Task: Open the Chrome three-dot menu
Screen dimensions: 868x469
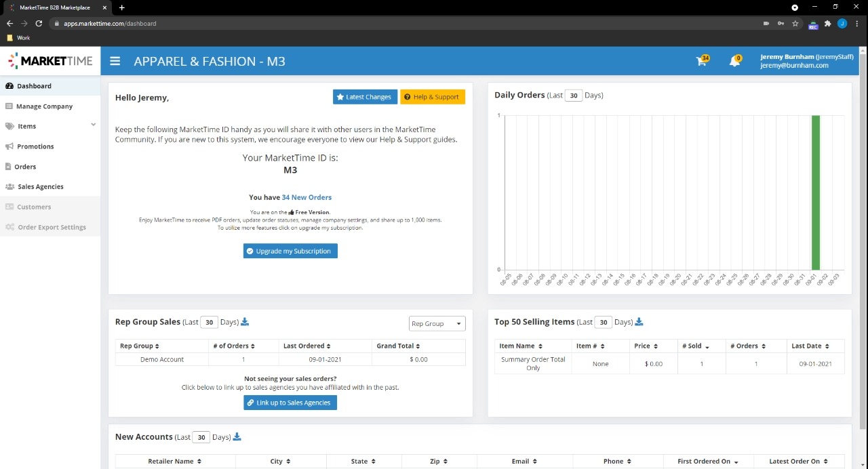Action: [x=856, y=23]
